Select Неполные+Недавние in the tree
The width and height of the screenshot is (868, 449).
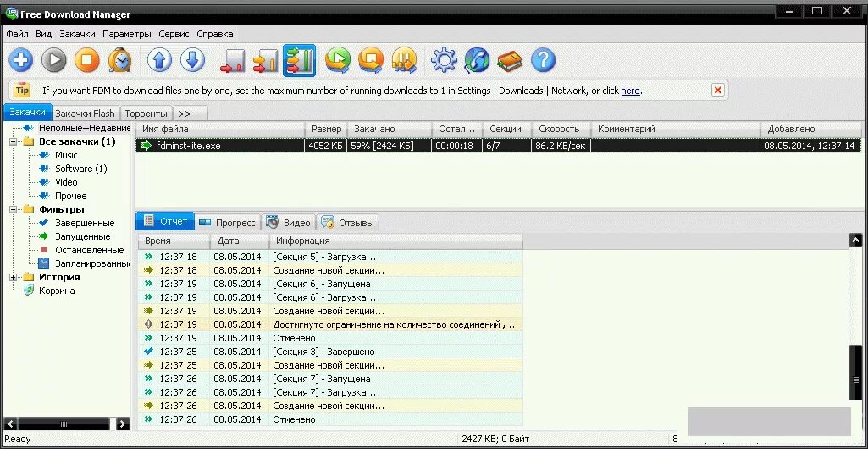[84, 128]
